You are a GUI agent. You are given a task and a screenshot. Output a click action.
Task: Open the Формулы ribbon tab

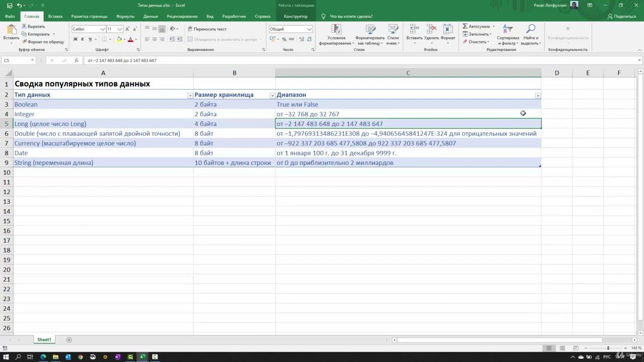pos(125,16)
